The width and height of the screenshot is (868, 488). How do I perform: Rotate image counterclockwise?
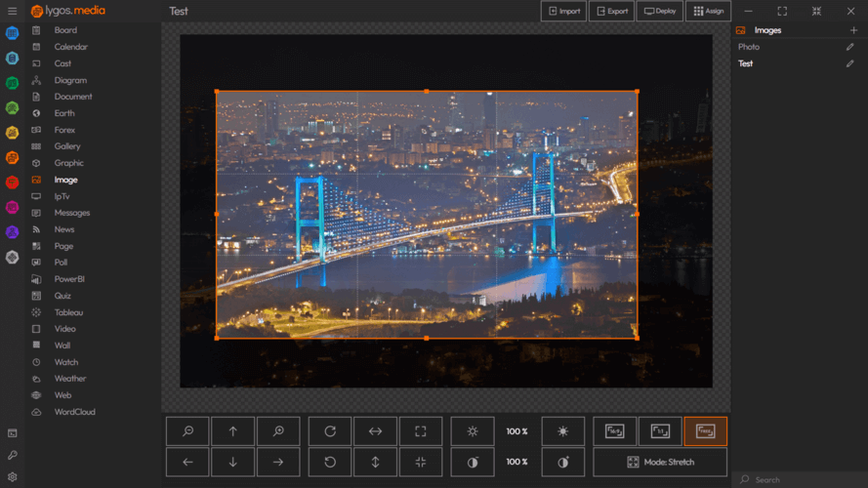[330, 462]
